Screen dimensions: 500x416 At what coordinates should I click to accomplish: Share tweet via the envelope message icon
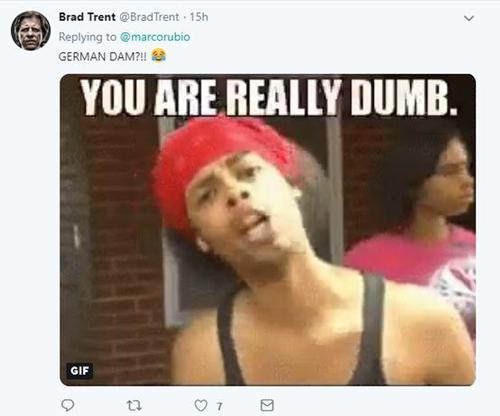pos(267,405)
